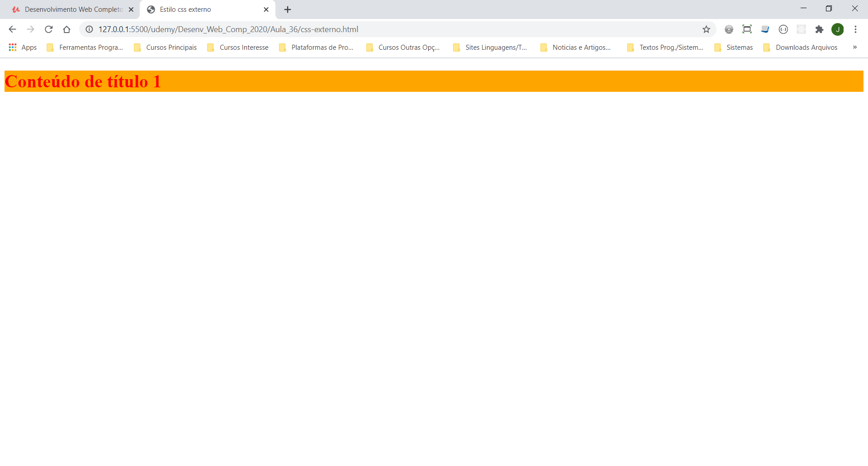Reload the current page
Screen dimensions: 868x466
coord(48,29)
